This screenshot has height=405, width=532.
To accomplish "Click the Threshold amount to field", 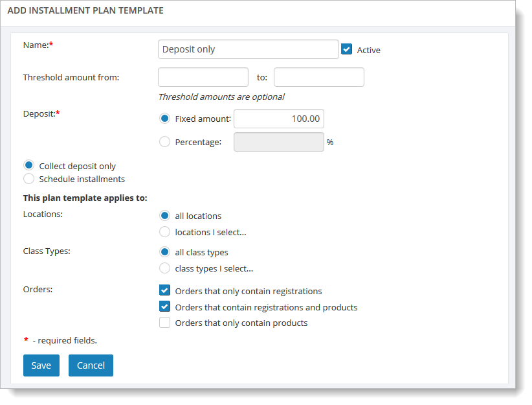I will [x=318, y=77].
